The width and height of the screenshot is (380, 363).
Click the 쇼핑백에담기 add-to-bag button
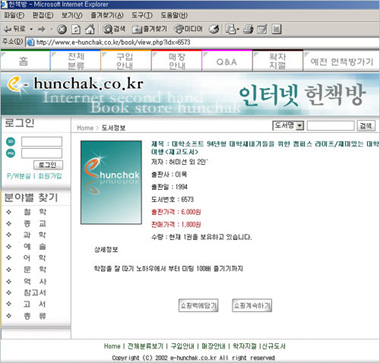(198, 305)
